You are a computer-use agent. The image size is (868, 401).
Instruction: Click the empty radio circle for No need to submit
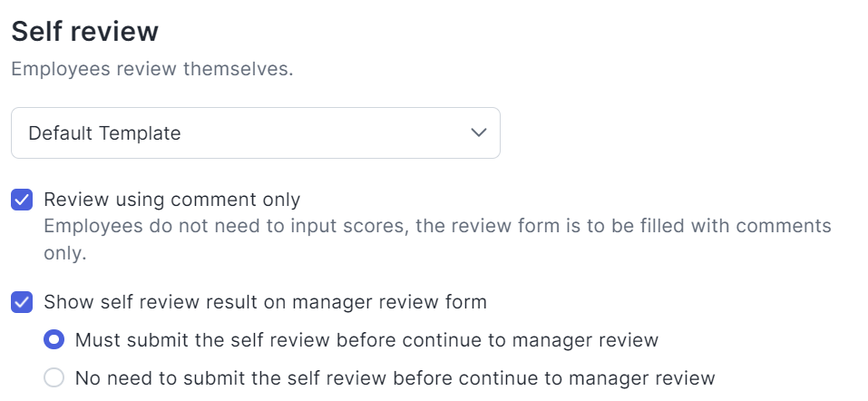[x=54, y=378]
